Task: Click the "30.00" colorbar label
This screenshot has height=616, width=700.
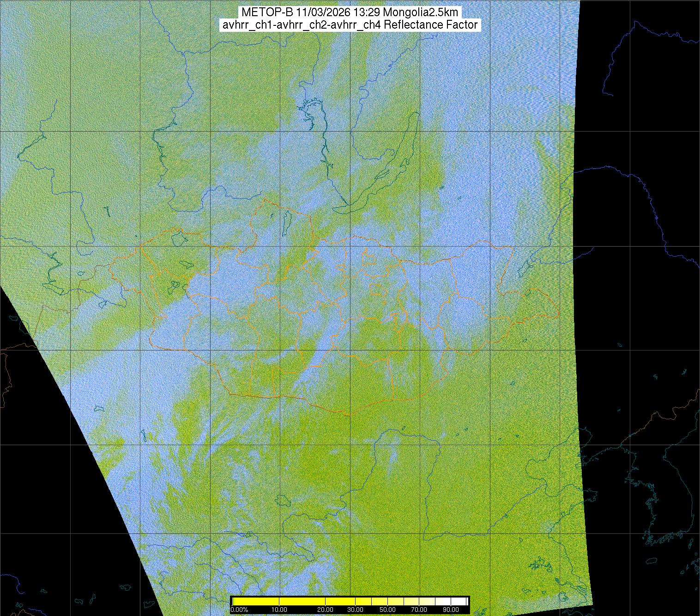Action: [356, 610]
